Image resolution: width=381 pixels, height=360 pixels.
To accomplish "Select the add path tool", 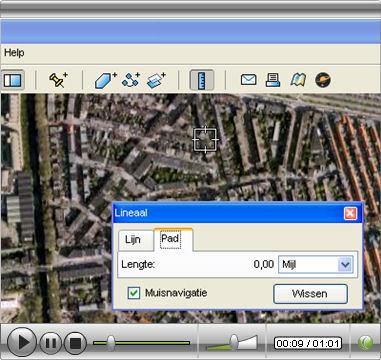I will pos(131,80).
